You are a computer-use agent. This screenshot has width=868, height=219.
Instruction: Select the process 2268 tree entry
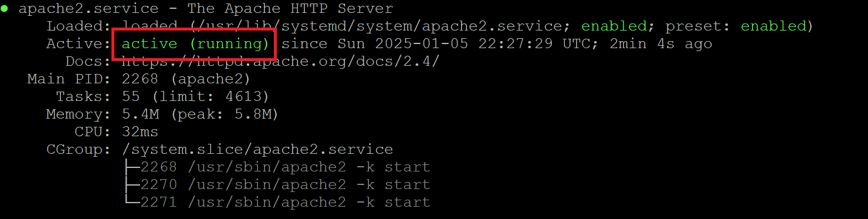(277, 167)
